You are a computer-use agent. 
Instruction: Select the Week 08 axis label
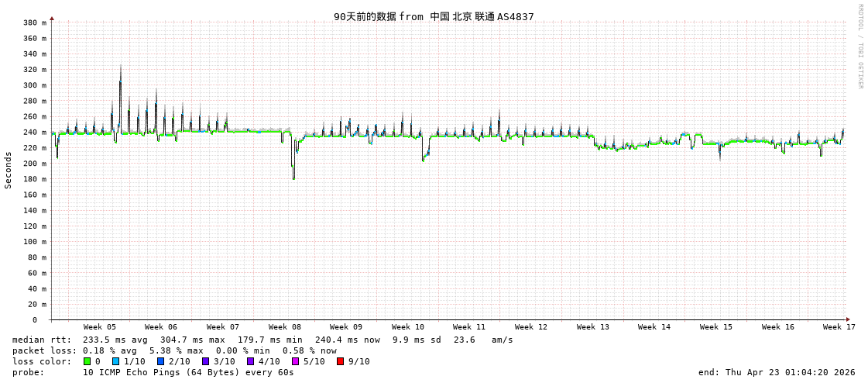[285, 327]
